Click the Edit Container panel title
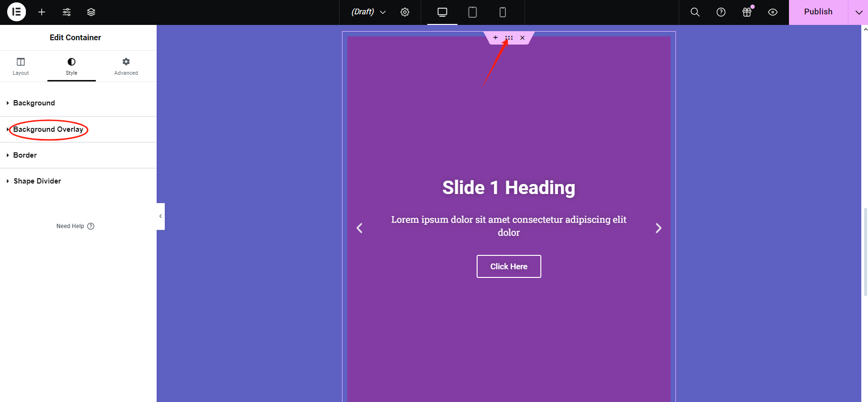The image size is (868, 402). 75,37
